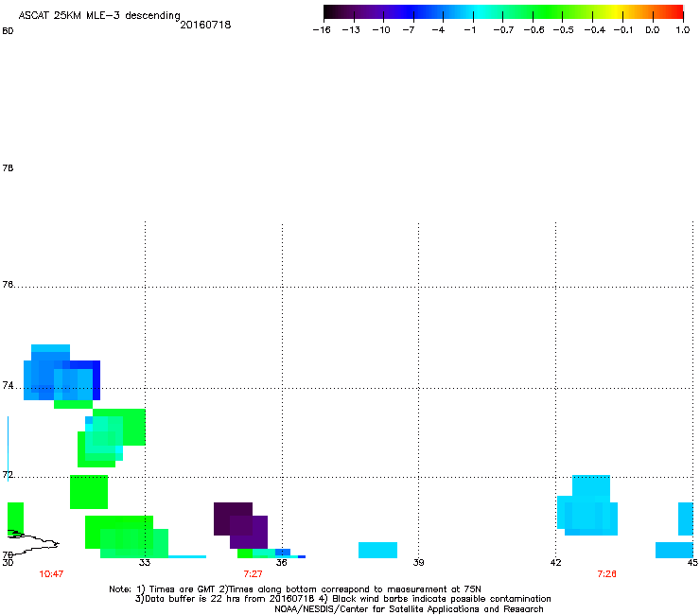Select the 36 longitude axis label
700x615 pixels.
pos(281,562)
